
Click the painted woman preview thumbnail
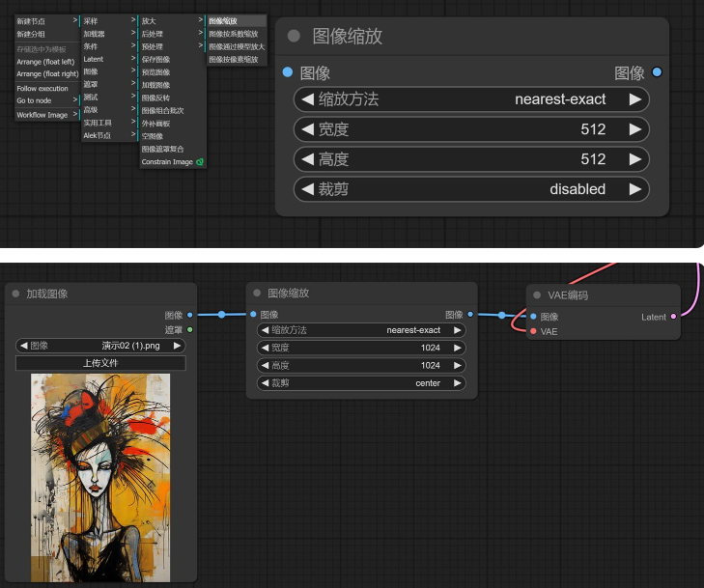(100, 478)
